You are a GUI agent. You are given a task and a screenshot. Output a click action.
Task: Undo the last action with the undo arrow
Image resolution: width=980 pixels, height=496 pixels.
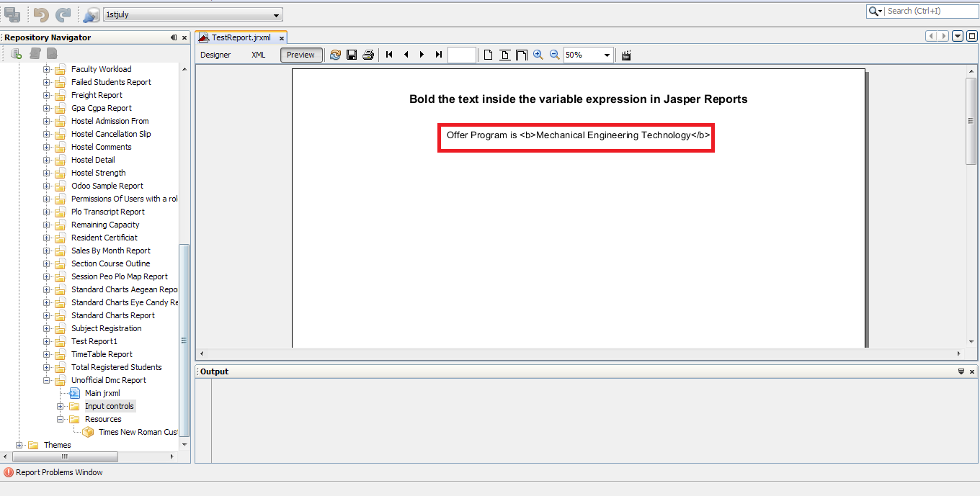pos(41,13)
